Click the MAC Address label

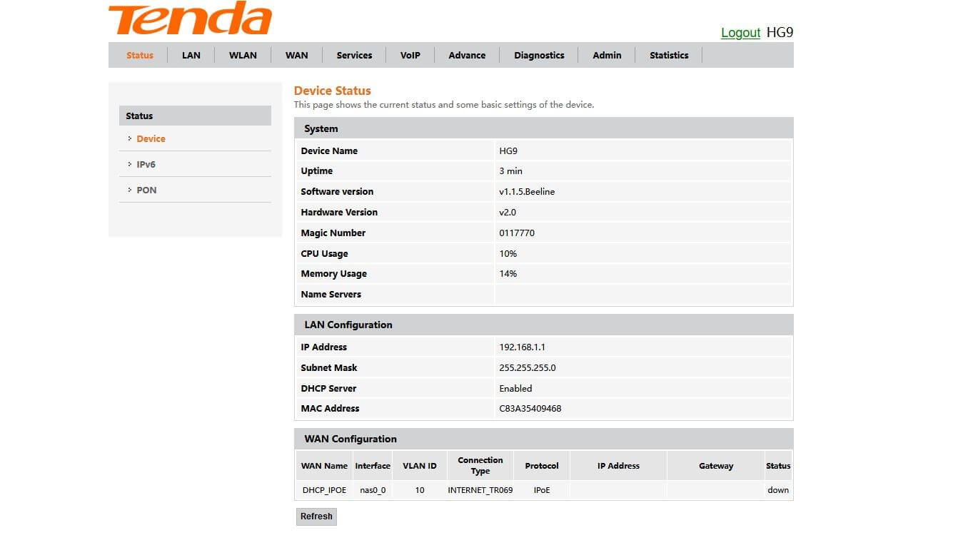[x=330, y=409]
